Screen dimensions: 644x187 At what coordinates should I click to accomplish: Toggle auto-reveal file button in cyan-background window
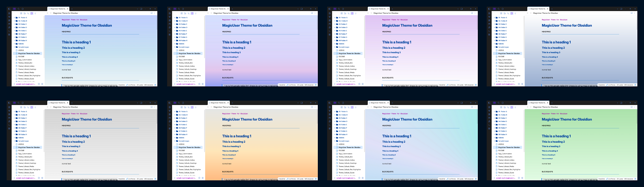click(x=353, y=107)
